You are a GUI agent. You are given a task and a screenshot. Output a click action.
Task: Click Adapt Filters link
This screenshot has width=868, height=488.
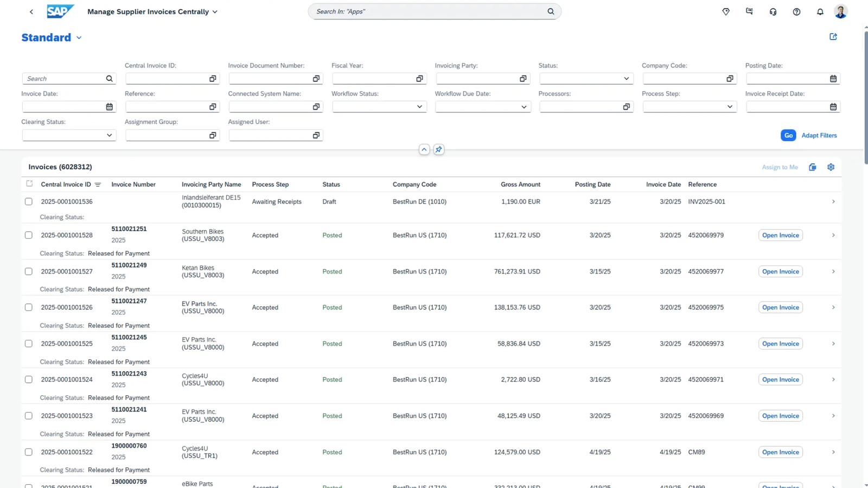click(x=819, y=136)
